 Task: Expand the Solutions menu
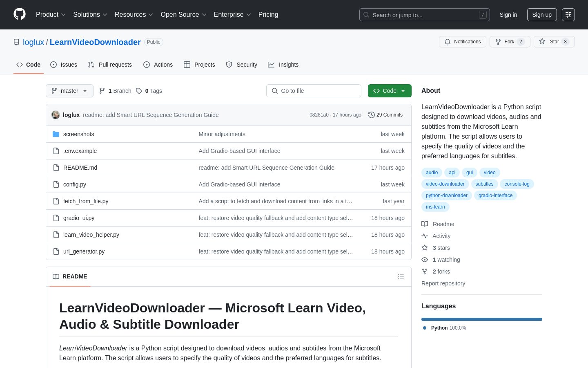(90, 15)
